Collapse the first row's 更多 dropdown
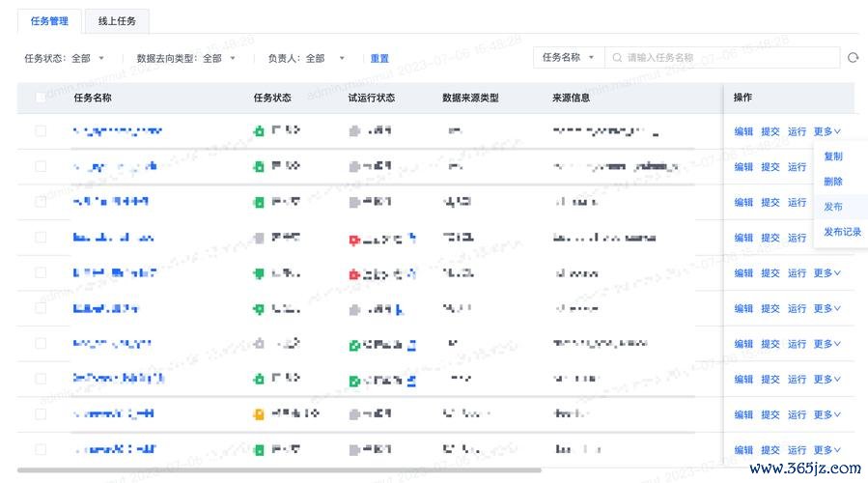 827,131
